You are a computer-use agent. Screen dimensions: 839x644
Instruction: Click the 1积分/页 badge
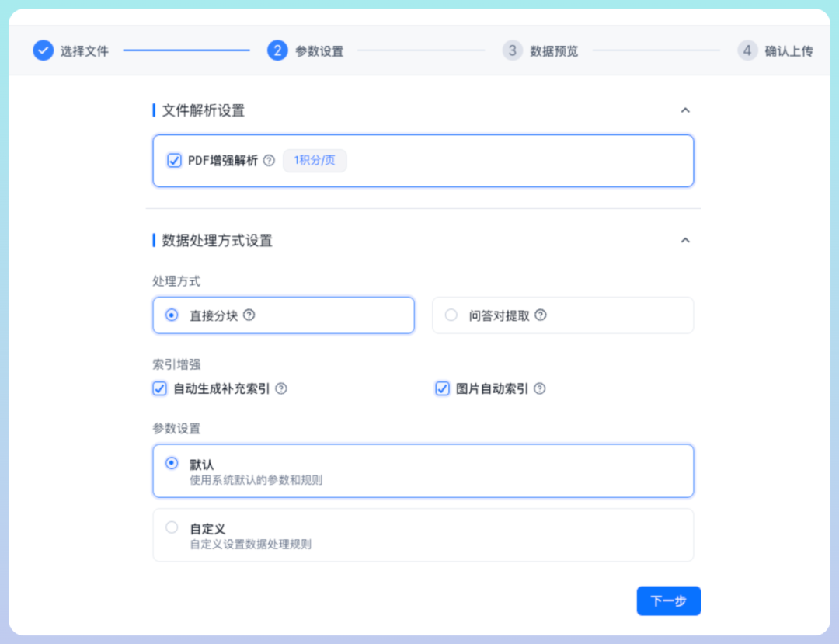314,160
